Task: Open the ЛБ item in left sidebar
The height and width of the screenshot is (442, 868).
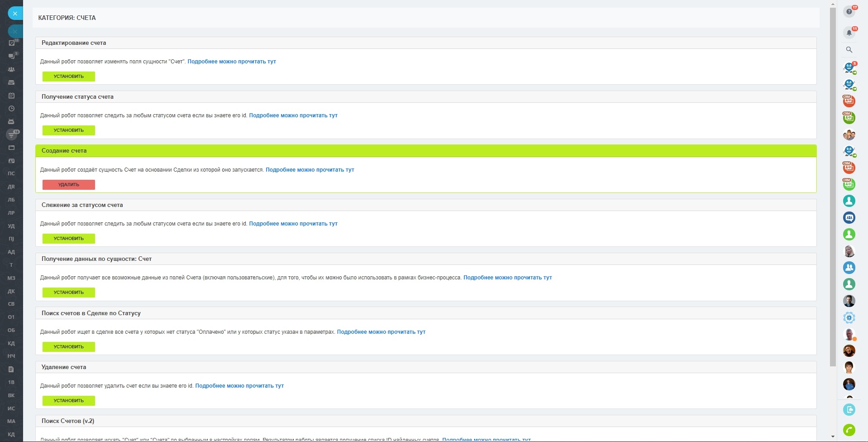Action: [x=11, y=200]
